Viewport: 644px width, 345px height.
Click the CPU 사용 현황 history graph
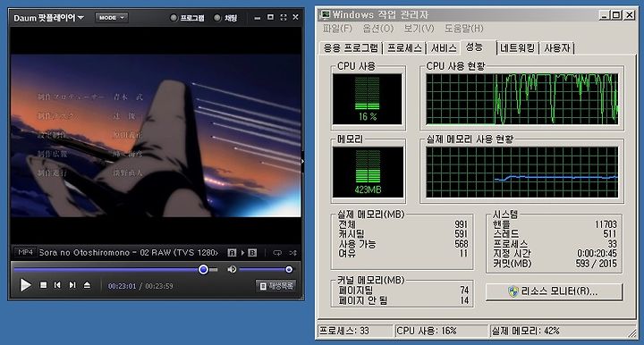point(521,99)
